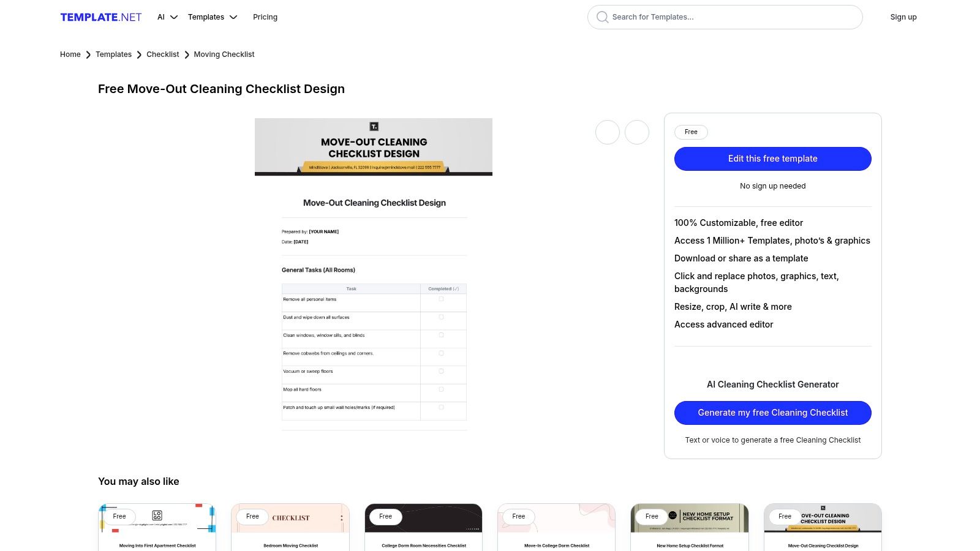Viewport: 980px width, 551px height.
Task: Go to Home via the breadcrumb
Action: [x=70, y=54]
